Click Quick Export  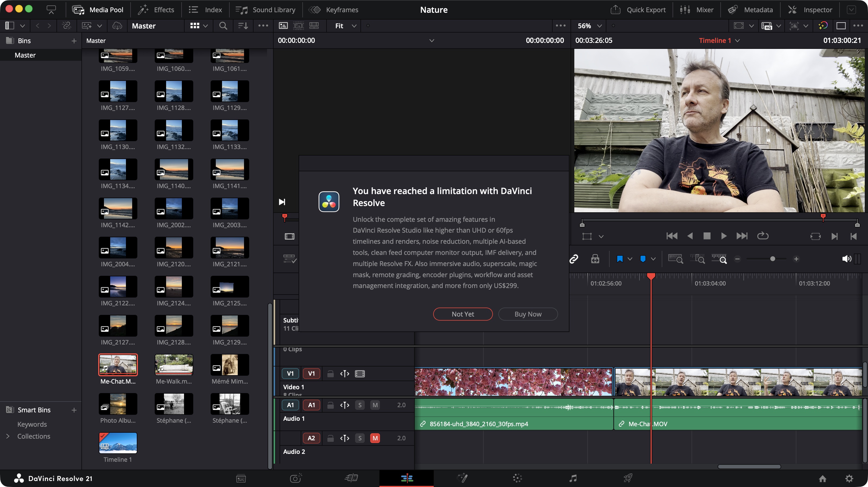pyautogui.click(x=638, y=10)
